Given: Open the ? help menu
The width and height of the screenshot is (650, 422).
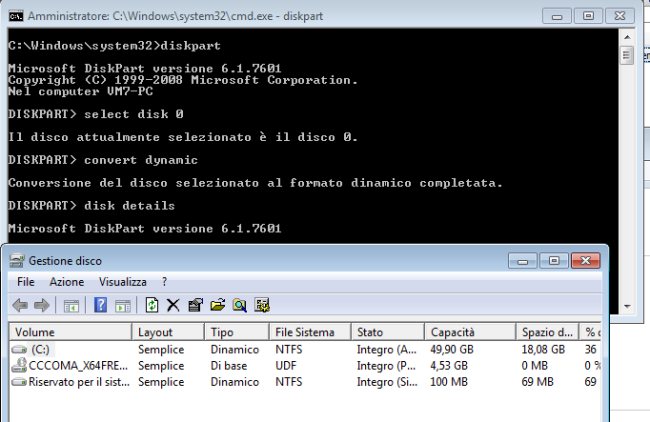Looking at the screenshot, I should click(165, 282).
